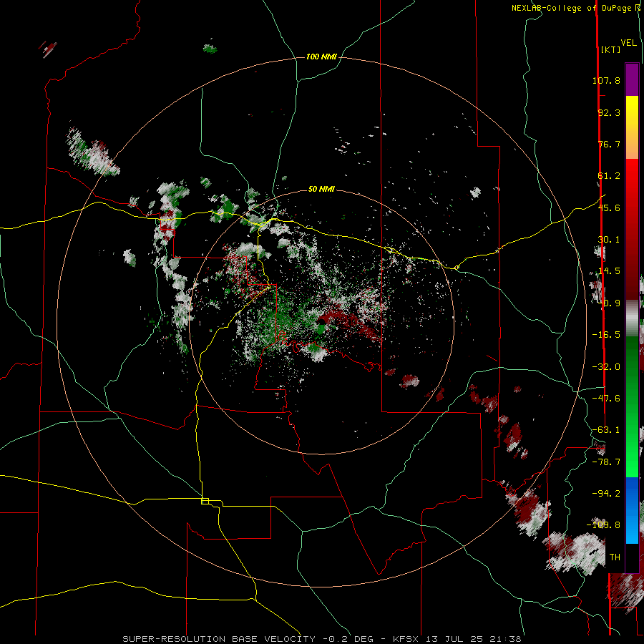Image resolution: width=644 pixels, height=644 pixels.
Task: Click the -0.9 value on velocity scale
Action: click(x=610, y=303)
